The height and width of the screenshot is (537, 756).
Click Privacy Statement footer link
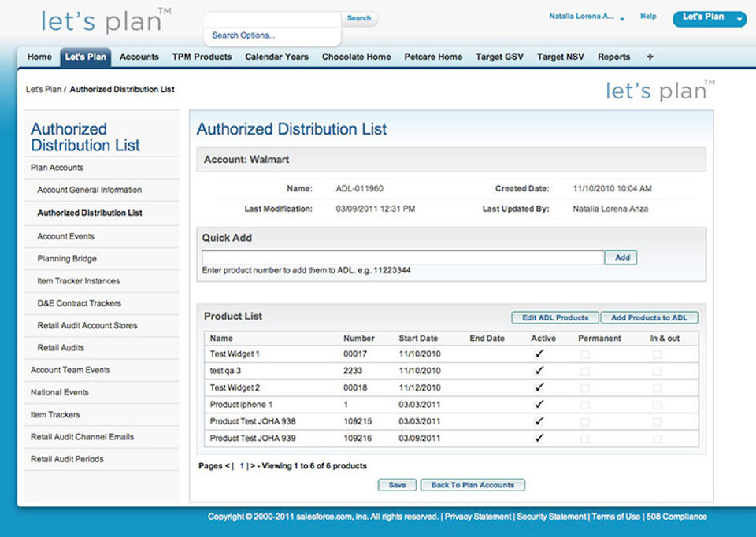[478, 517]
